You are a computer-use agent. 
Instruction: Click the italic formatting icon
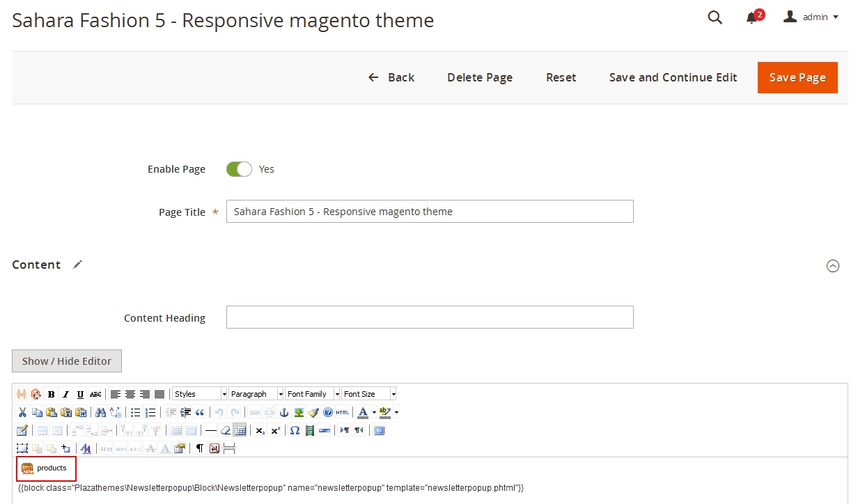pos(66,394)
